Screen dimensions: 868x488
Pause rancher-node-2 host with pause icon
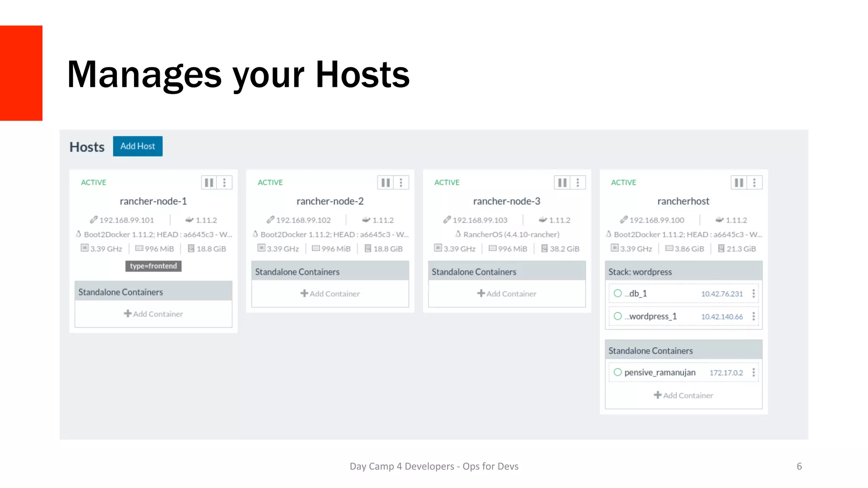(385, 183)
